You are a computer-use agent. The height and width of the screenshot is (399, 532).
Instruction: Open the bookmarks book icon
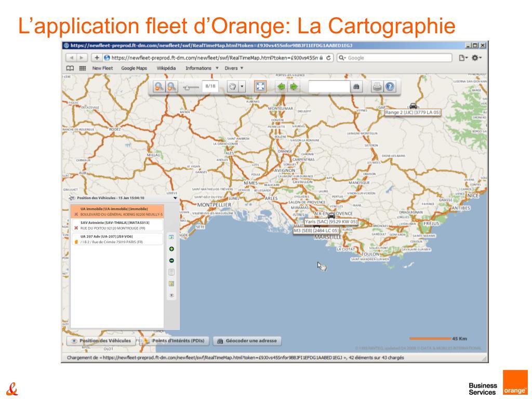(70, 68)
